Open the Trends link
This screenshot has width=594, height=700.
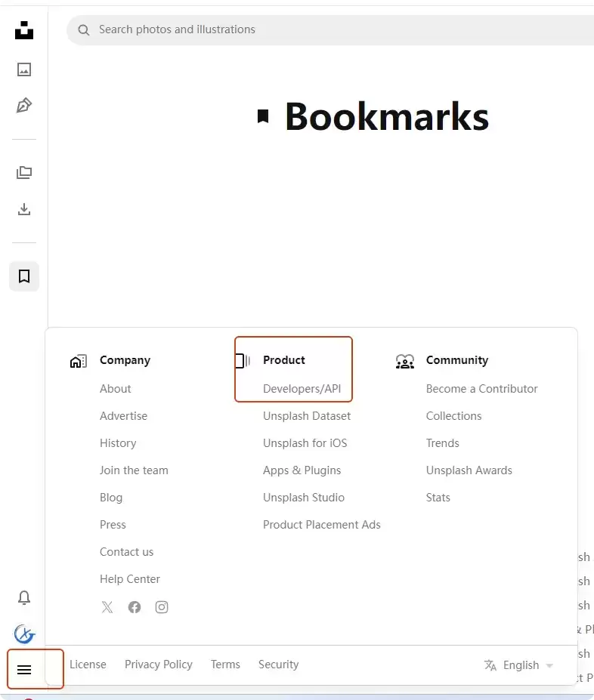coord(443,443)
